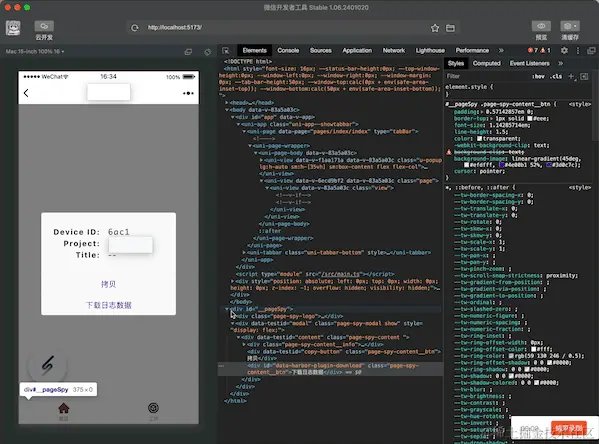Select the Styles sidebar tab
This screenshot has height=444, width=599.
[x=456, y=63]
